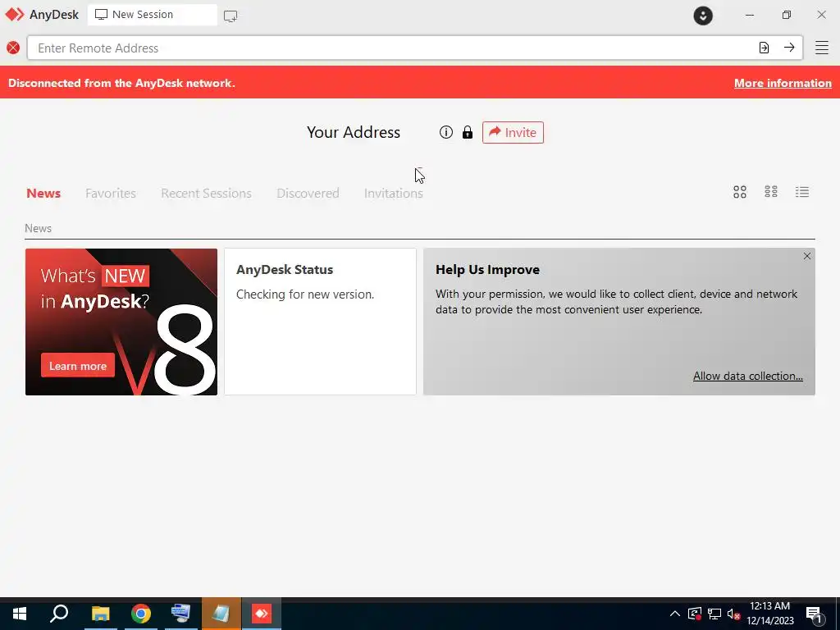Show hidden system tray icons
Viewport: 840px width, 630px height.
pyautogui.click(x=675, y=614)
